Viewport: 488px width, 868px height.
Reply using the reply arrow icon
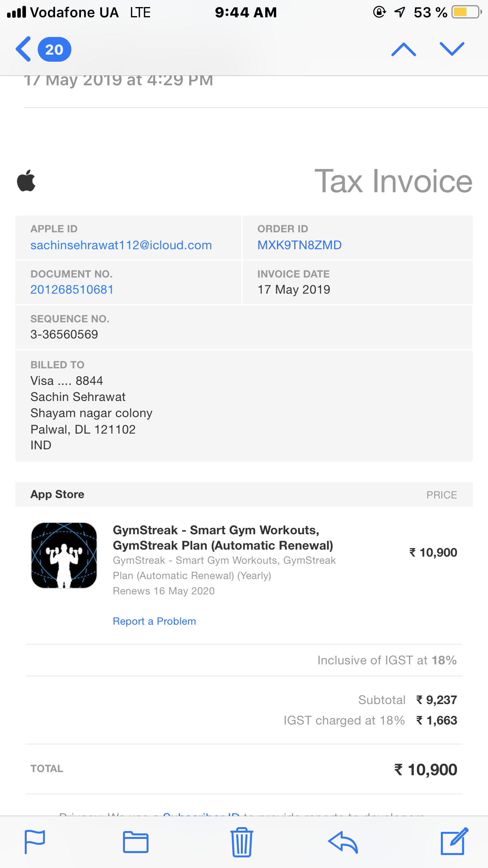[343, 842]
